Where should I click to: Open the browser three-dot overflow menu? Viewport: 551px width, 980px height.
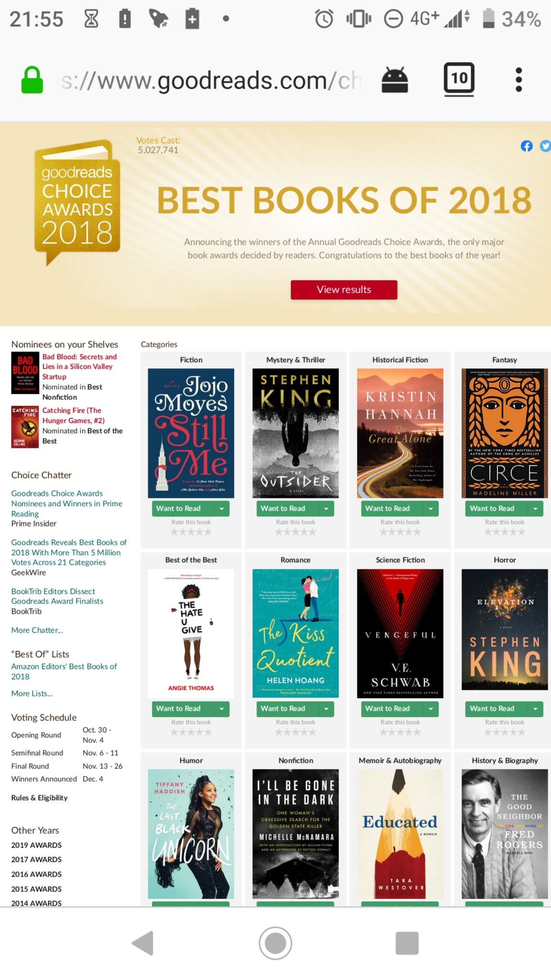tap(518, 79)
